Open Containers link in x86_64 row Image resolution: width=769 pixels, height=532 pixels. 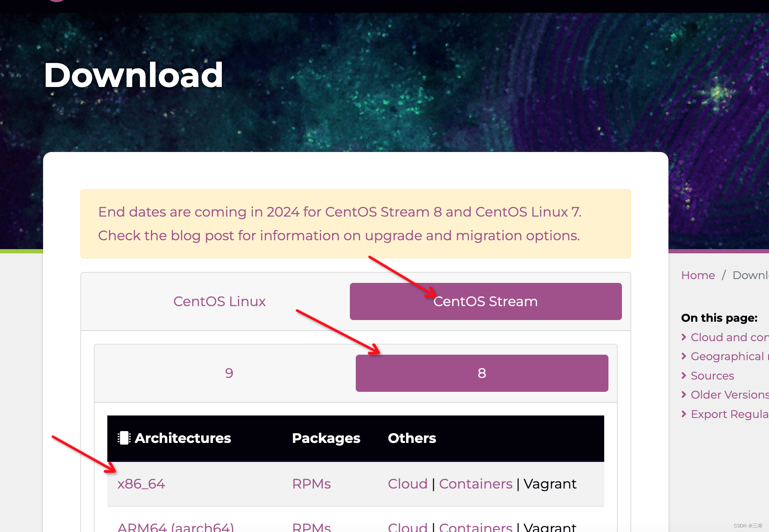coord(476,484)
